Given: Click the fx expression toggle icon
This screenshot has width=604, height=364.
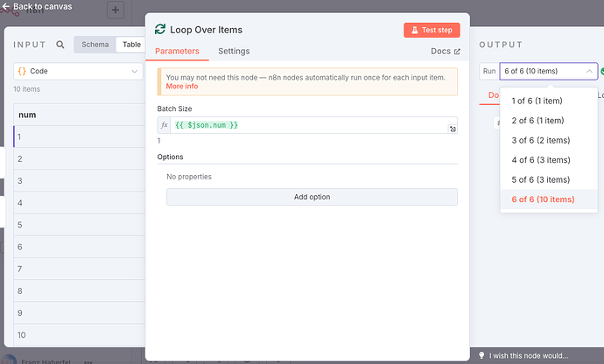Looking at the screenshot, I should point(164,125).
